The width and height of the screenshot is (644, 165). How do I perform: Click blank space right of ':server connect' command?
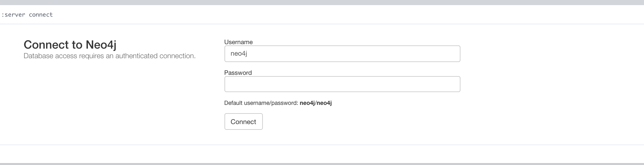[x=320, y=15]
